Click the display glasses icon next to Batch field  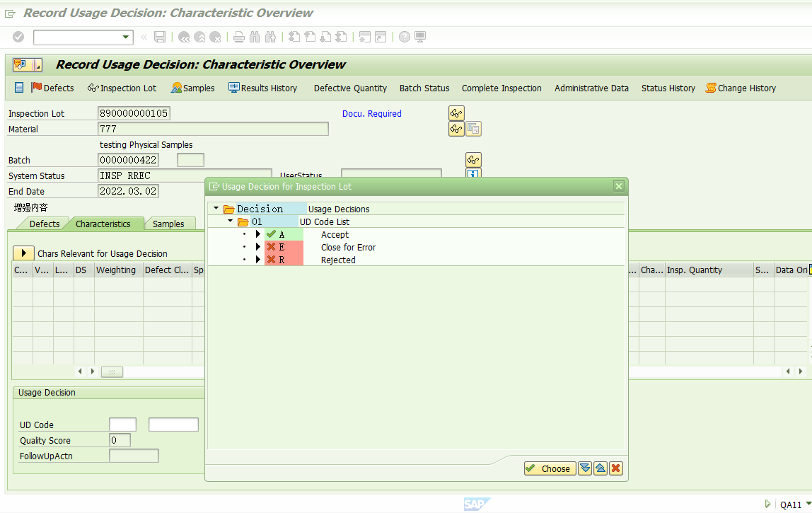tap(472, 159)
